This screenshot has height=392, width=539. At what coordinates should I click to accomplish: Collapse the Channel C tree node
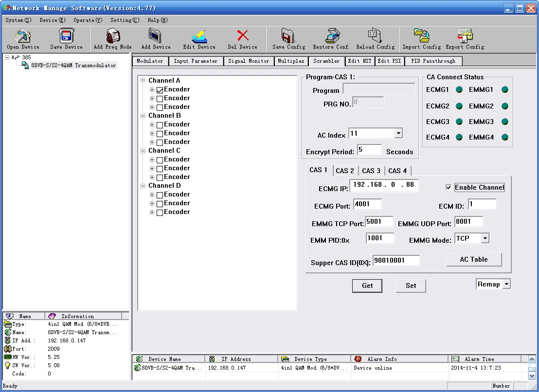(143, 151)
